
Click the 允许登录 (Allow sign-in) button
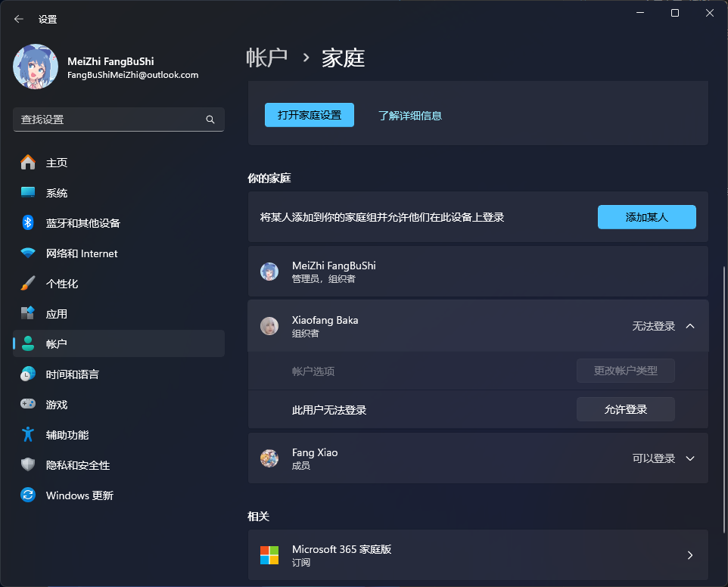[625, 409]
